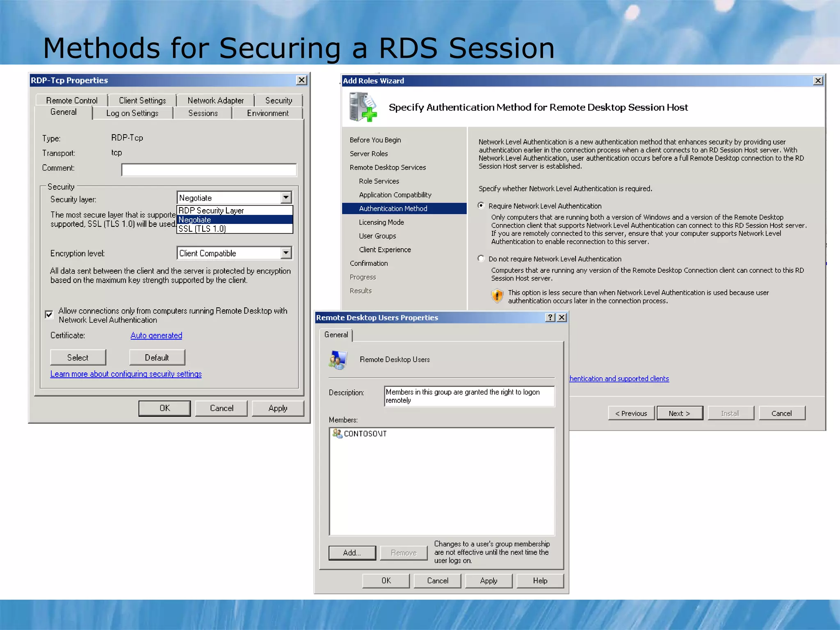Click the Comment input field
The width and height of the screenshot is (840, 630).
(x=209, y=169)
